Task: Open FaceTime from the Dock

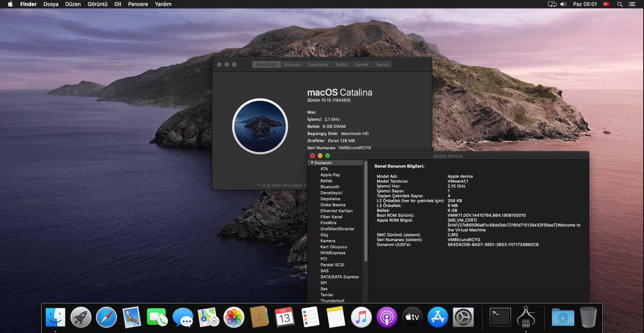Action: pyautogui.click(x=157, y=317)
